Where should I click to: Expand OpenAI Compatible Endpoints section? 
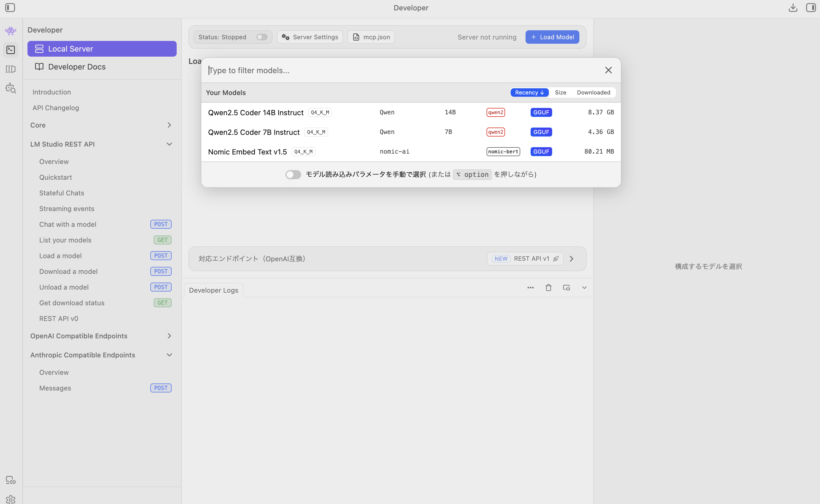tap(169, 336)
